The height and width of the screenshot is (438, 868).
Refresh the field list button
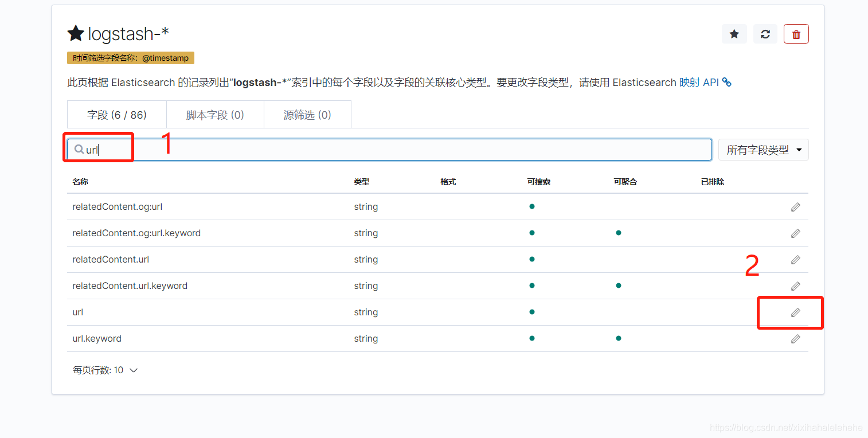coord(765,34)
